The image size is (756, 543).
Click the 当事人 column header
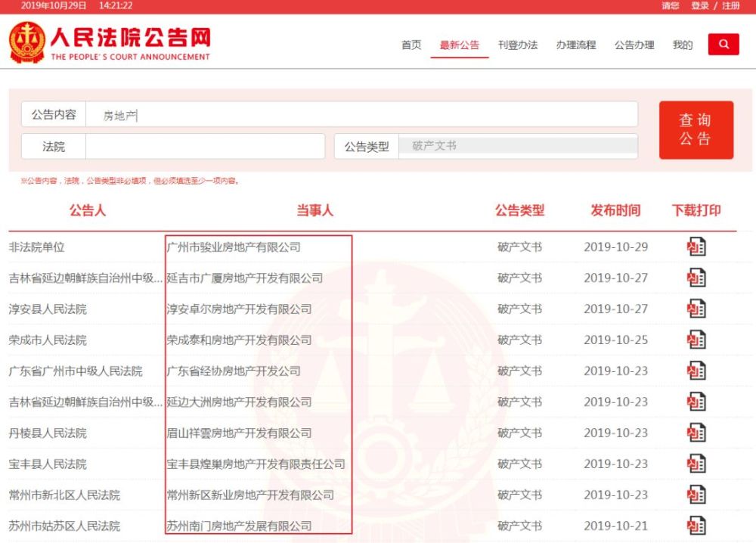tap(314, 210)
